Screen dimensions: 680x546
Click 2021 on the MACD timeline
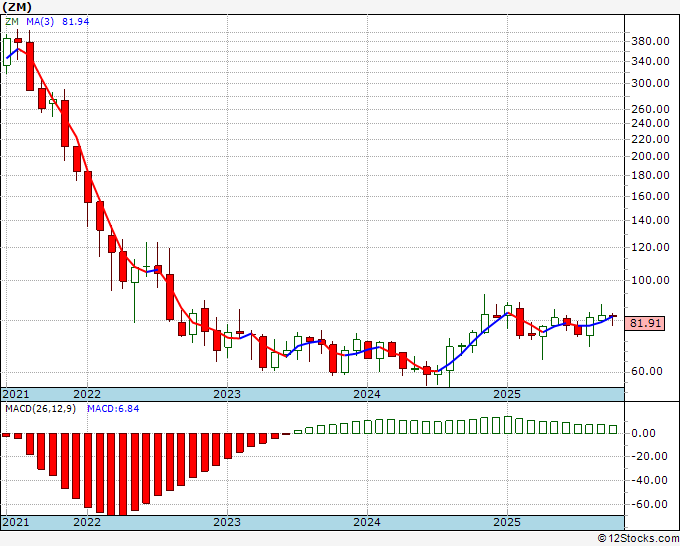point(16,522)
